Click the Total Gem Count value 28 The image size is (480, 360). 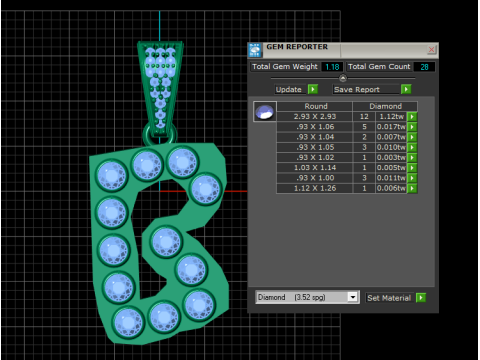point(424,67)
